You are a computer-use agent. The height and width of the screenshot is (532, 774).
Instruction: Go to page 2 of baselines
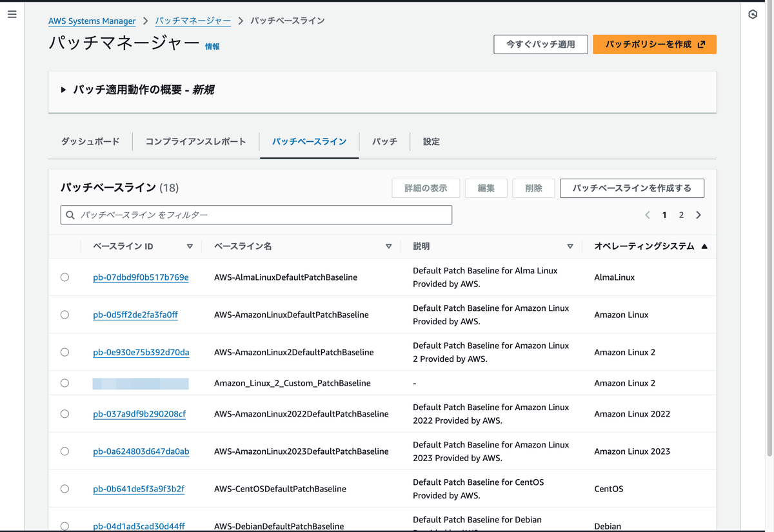pyautogui.click(x=681, y=215)
